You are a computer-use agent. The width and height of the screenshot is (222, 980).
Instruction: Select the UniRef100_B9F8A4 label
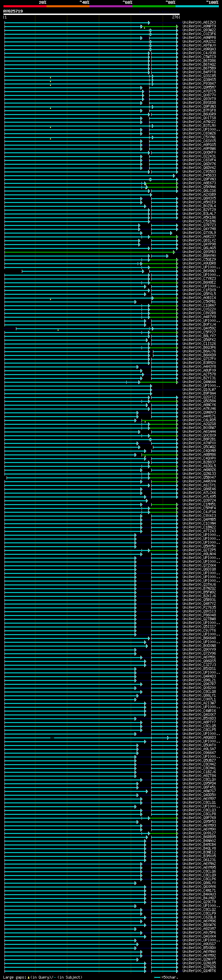click(199, 393)
